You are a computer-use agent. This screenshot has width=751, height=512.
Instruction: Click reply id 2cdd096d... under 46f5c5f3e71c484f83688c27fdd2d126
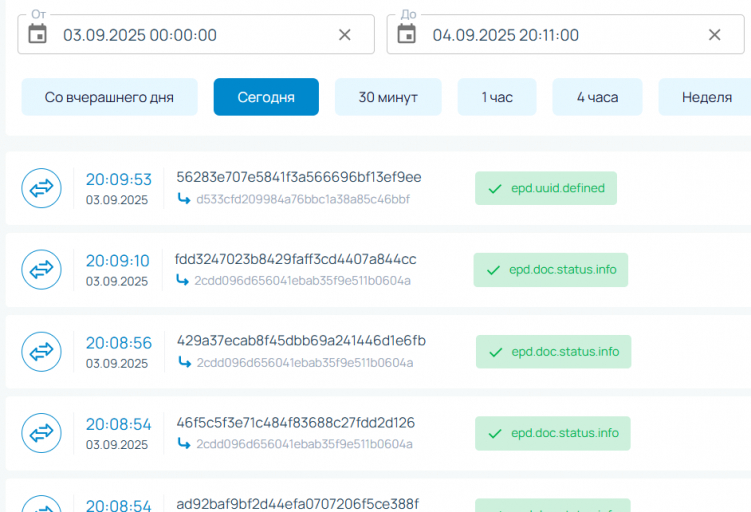tap(305, 444)
